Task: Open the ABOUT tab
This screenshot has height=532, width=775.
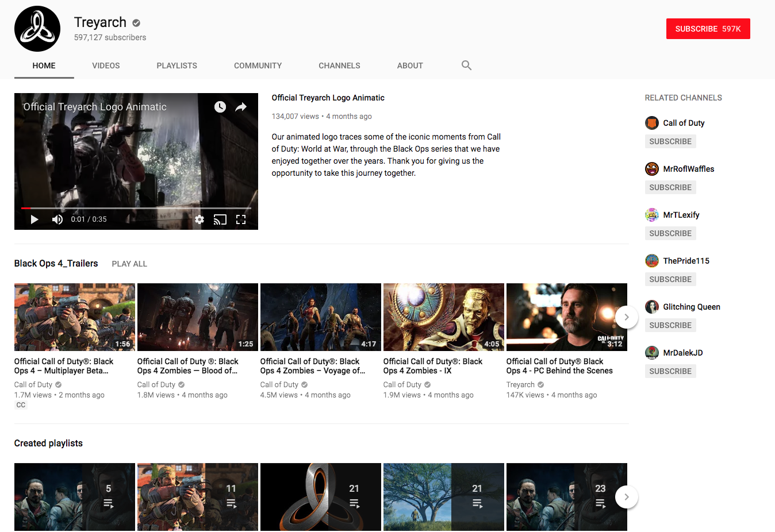Action: coord(410,65)
